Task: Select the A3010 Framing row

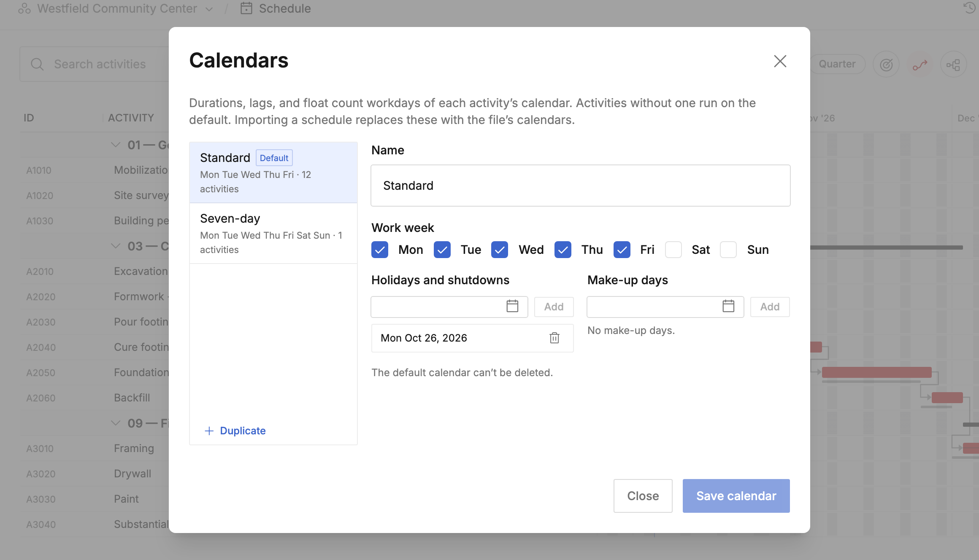Action: [x=95, y=449]
